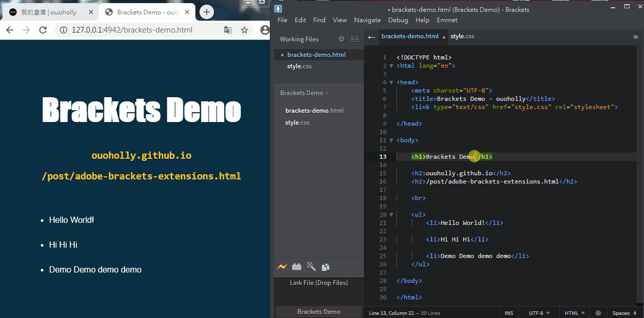Image resolution: width=644 pixels, height=318 pixels.
Task: Open Working Files gear settings
Action: (341, 39)
